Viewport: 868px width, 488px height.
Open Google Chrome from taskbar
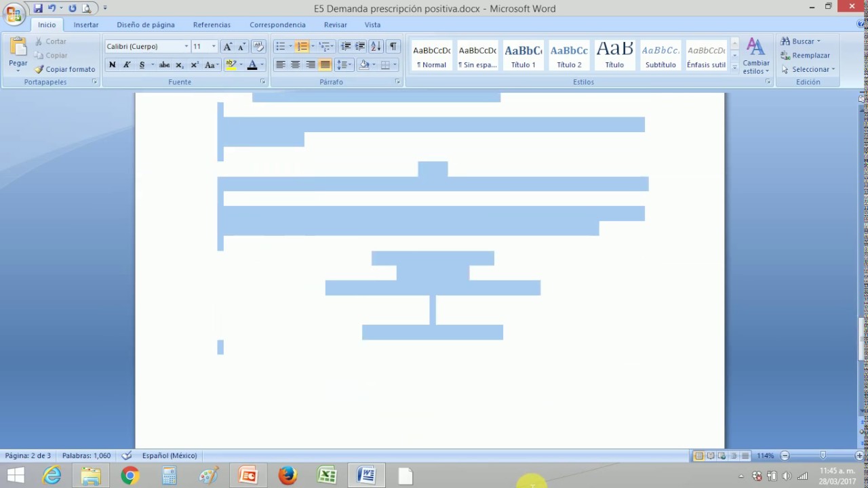pos(130,476)
